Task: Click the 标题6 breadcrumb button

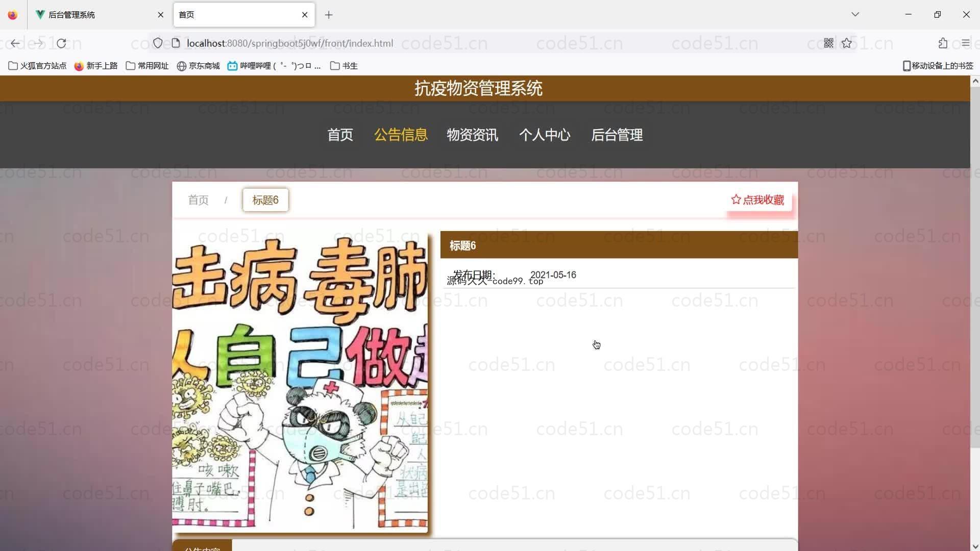Action: pos(265,200)
